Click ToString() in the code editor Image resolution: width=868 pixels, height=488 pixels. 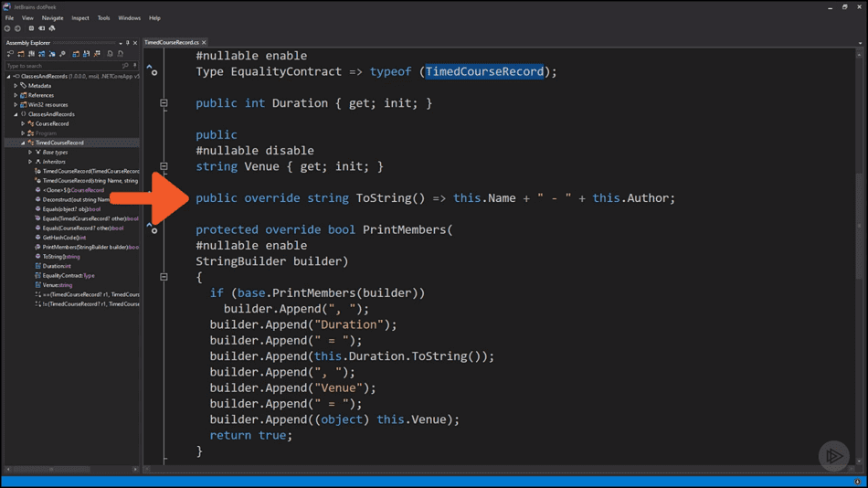tap(390, 197)
